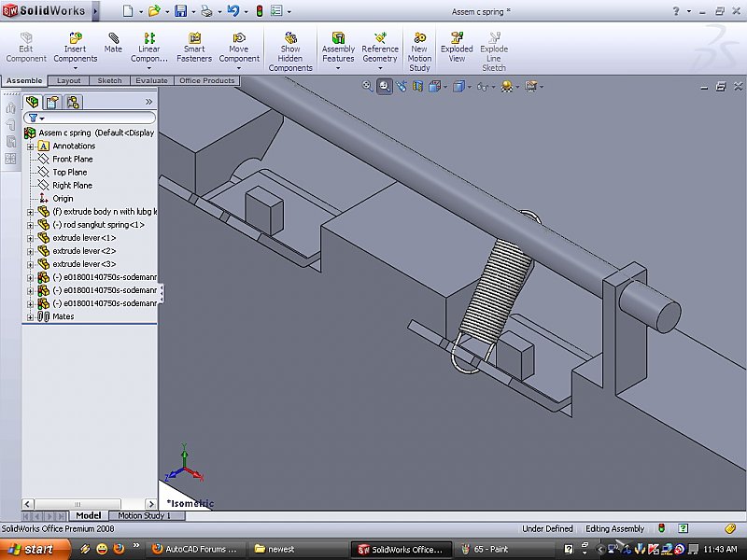Click the Save icon in the toolbar
The height and width of the screenshot is (560, 747).
[x=180, y=11]
